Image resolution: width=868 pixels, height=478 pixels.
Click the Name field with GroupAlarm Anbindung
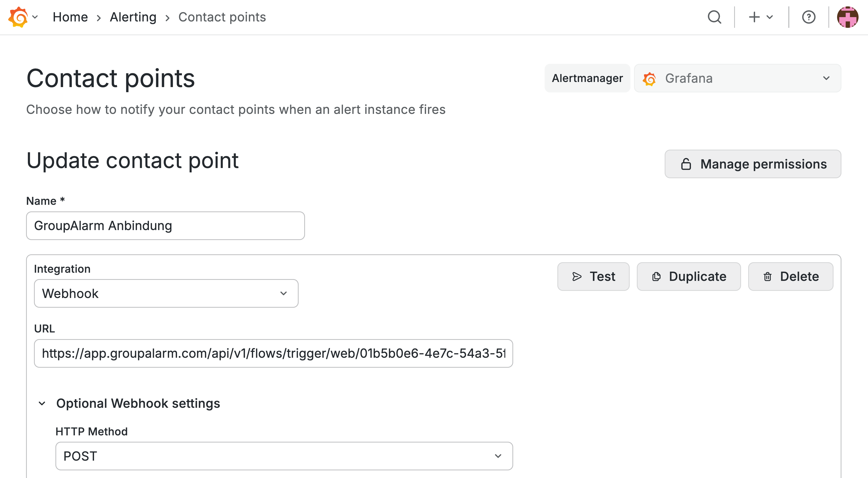(166, 226)
